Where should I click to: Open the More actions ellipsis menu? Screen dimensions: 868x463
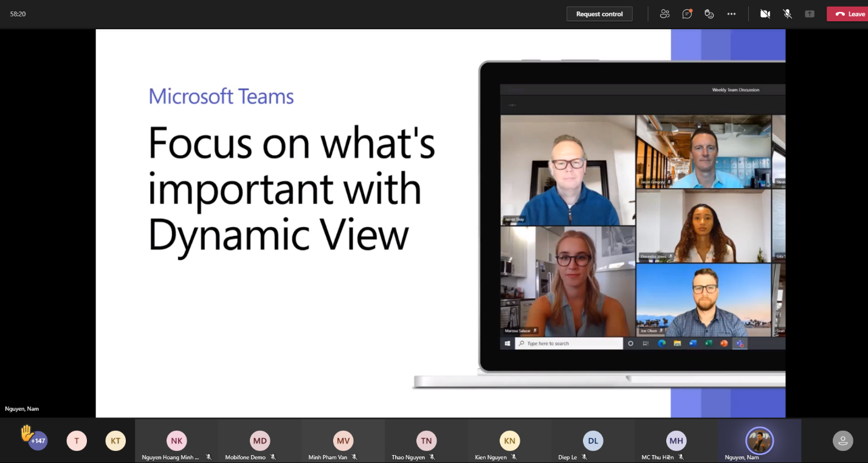pyautogui.click(x=731, y=14)
